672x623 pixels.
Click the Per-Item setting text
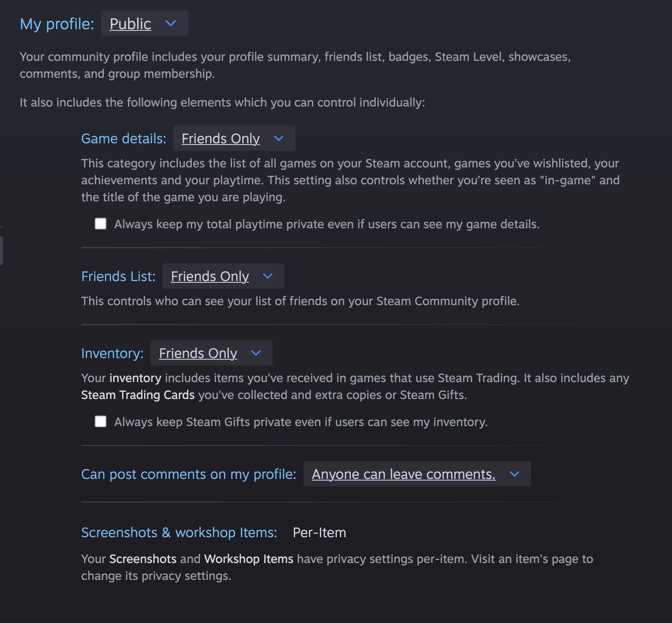pyautogui.click(x=320, y=533)
